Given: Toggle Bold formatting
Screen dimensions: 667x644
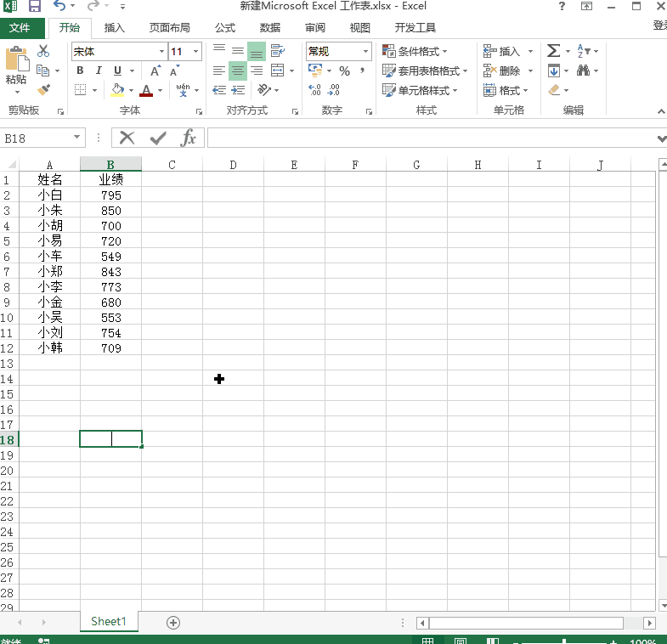Looking at the screenshot, I should (x=80, y=71).
